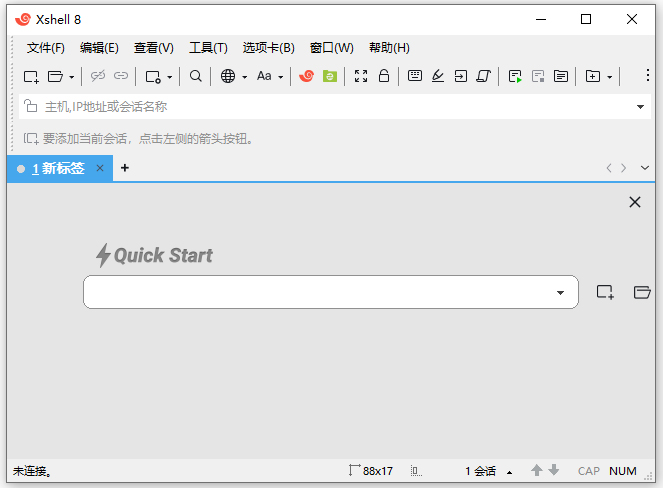Open the toolbar overflow three-dots menu
This screenshot has height=488, width=663.
tap(647, 75)
